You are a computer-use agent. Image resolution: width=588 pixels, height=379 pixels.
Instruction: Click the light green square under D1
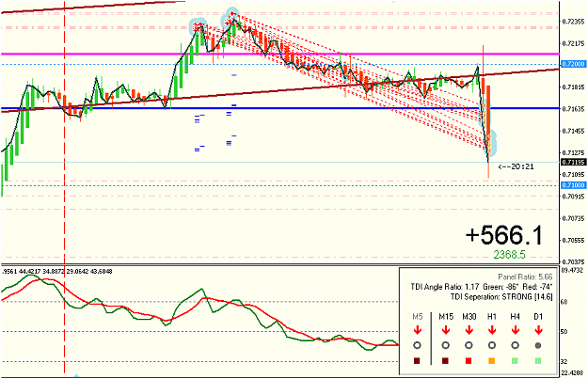538,361
